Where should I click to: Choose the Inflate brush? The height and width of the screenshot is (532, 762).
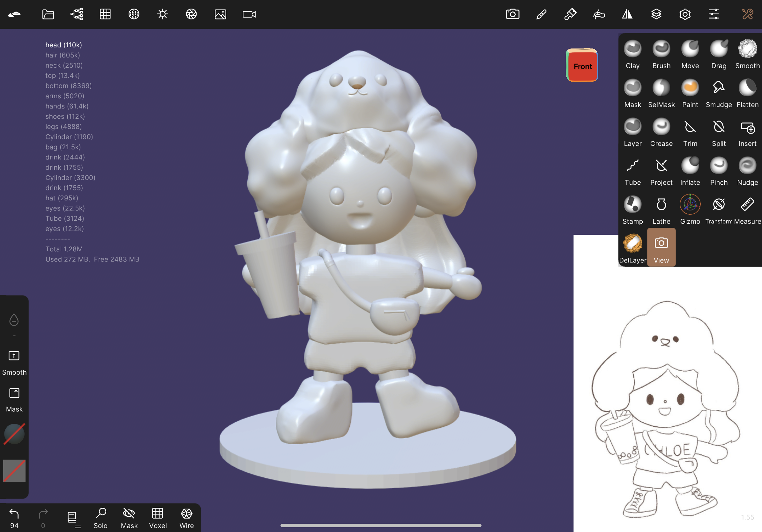point(690,171)
